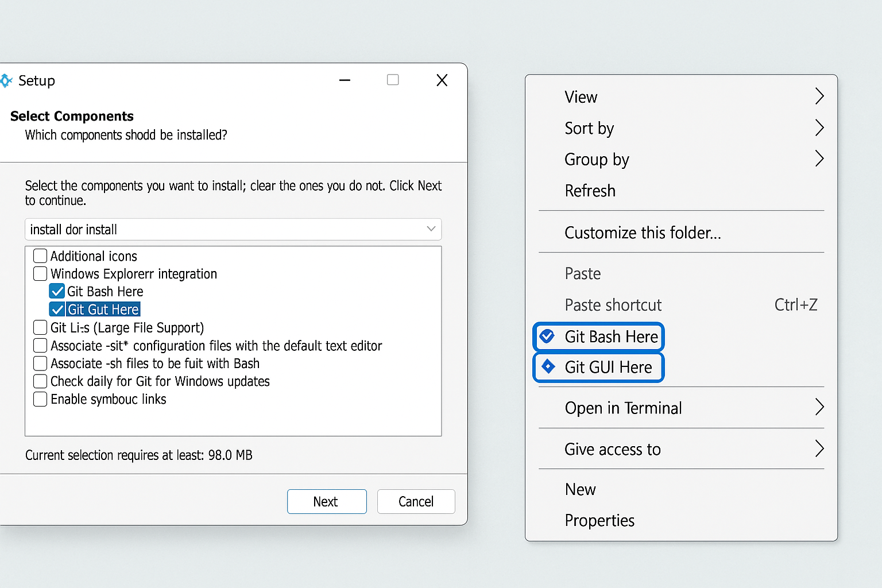Enable Check daily for Git updates
This screenshot has height=588, width=882.
40,381
